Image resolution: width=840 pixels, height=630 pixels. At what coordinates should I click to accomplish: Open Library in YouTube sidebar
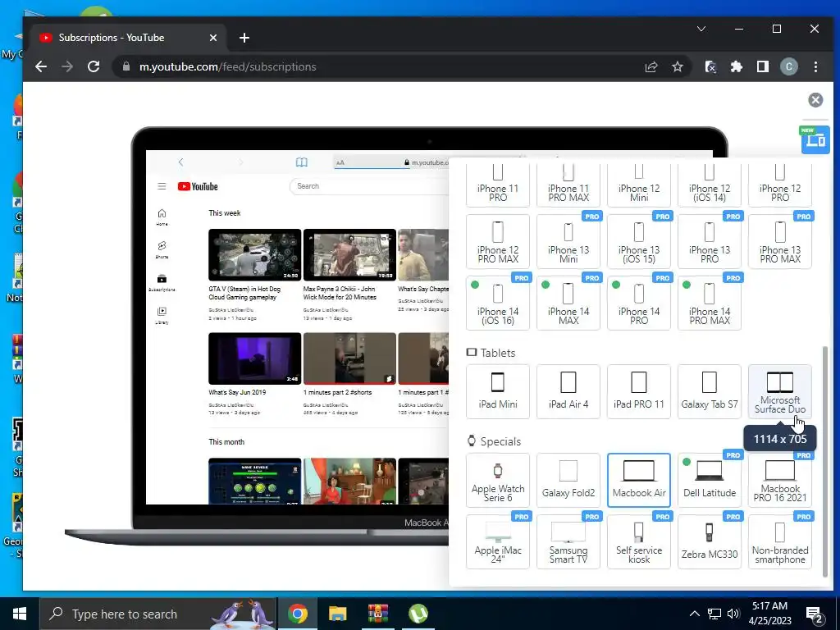162,315
